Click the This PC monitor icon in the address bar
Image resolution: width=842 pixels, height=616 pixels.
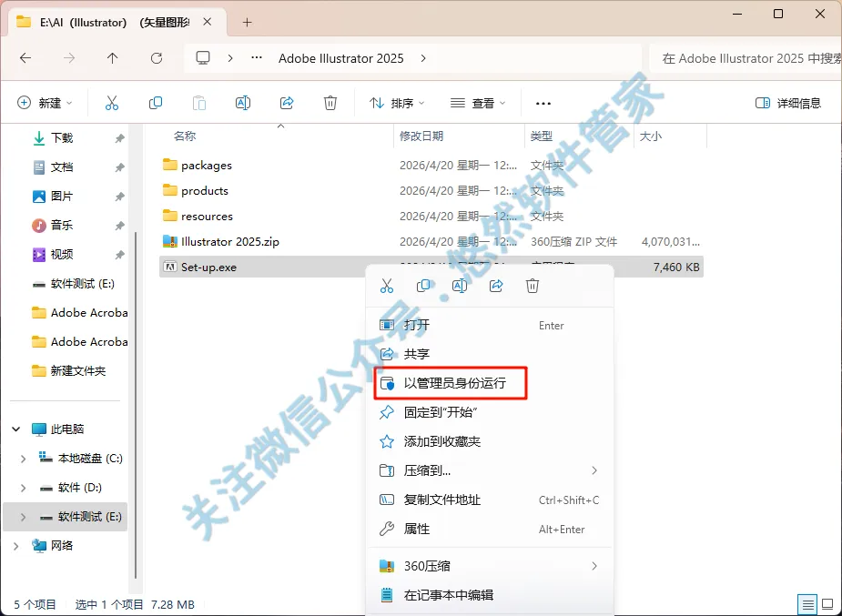(202, 58)
